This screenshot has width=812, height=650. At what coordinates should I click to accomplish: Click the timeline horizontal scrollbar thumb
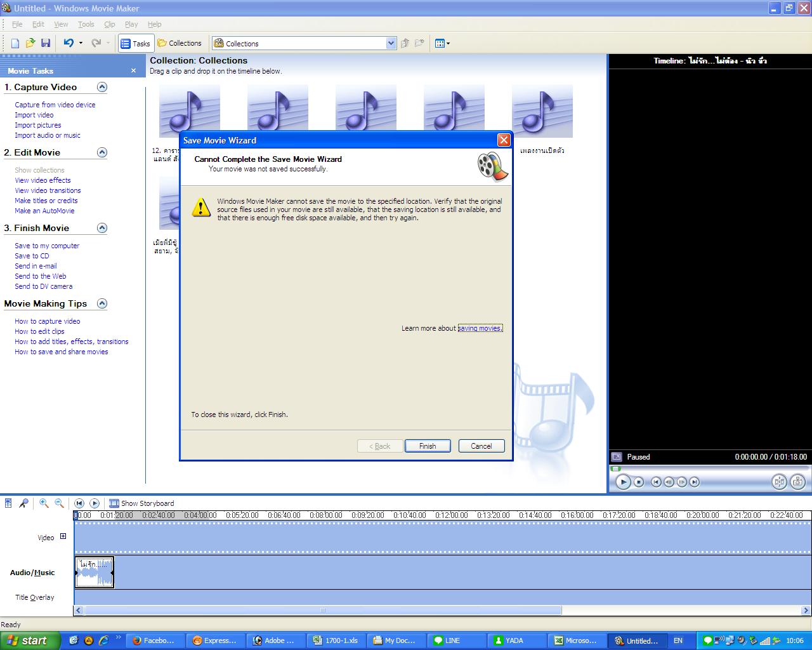[323, 611]
